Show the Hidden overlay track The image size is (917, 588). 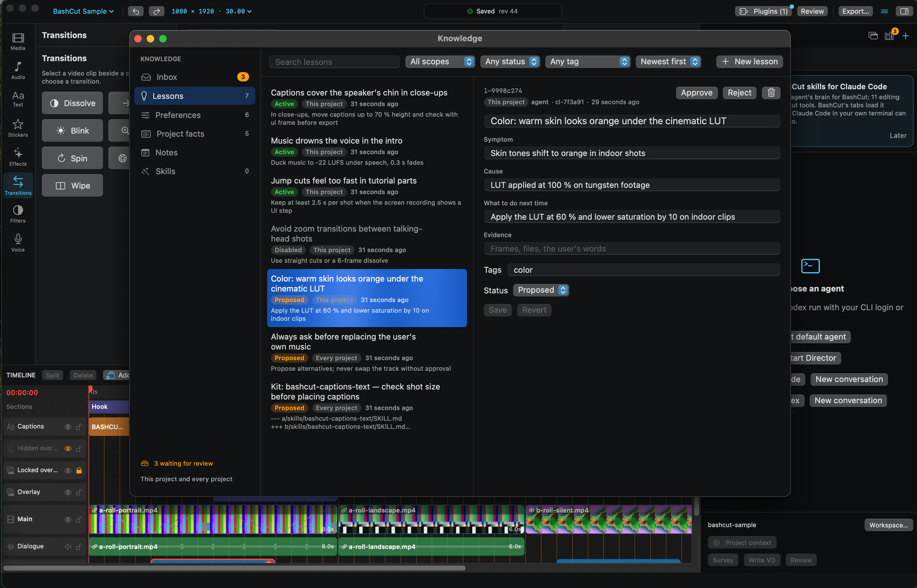[68, 448]
